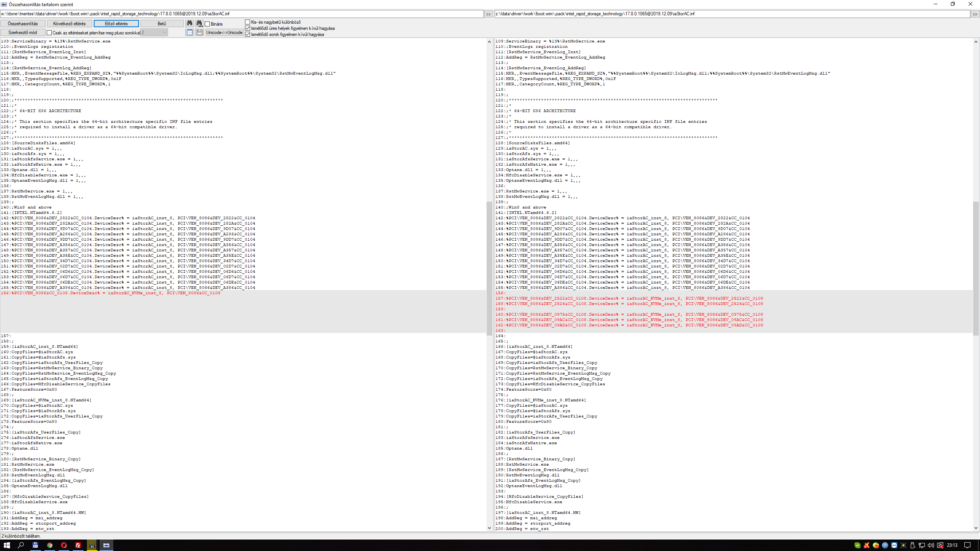Click the window icon in title bar

tap(4, 4)
